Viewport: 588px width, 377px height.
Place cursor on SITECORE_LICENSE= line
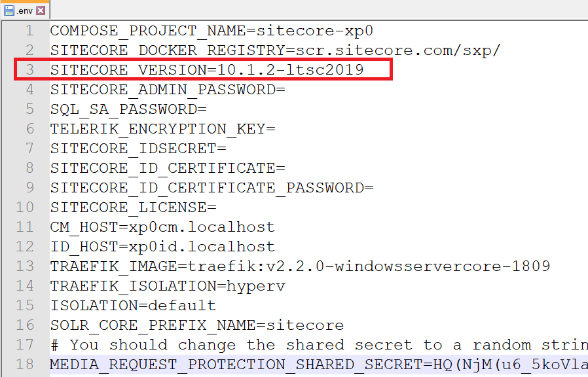133,207
